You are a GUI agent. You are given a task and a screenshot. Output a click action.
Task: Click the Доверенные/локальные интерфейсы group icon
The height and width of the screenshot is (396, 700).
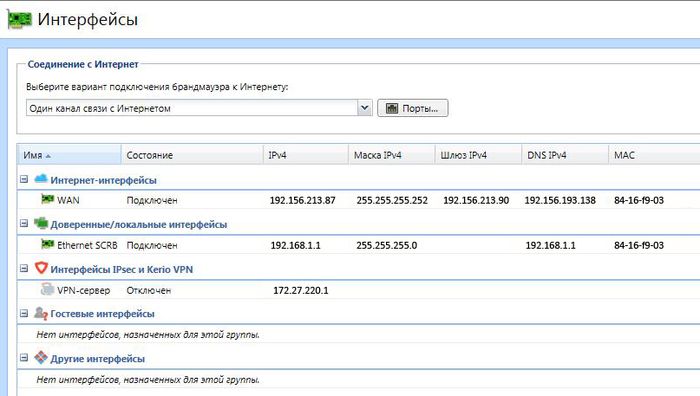pos(41,223)
